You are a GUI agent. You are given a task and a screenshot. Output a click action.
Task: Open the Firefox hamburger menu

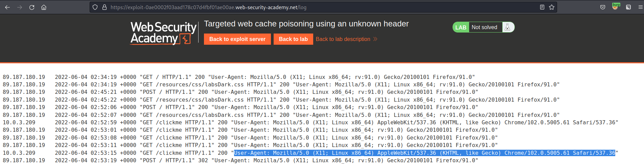pyautogui.click(x=640, y=7)
